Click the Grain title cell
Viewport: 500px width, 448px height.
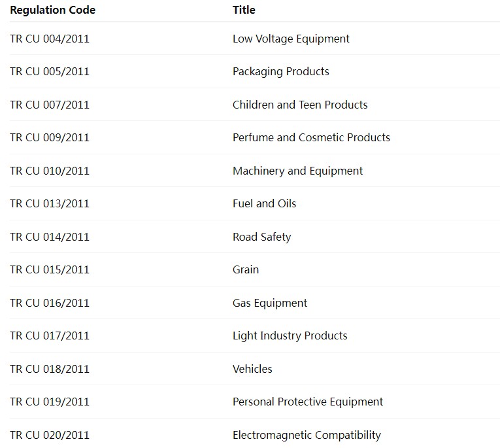click(x=246, y=269)
